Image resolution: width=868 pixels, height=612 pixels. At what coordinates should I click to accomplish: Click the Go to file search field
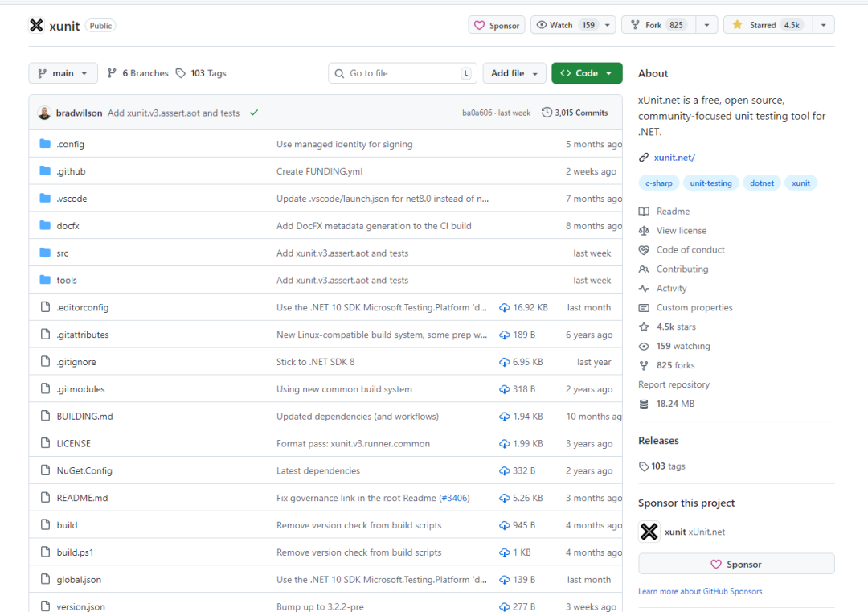403,73
